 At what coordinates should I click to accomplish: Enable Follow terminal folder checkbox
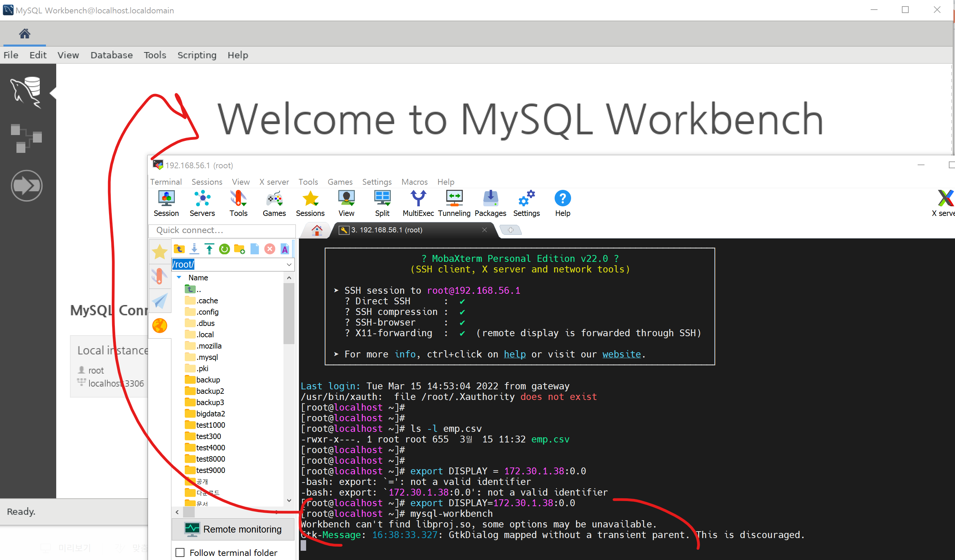pyautogui.click(x=180, y=552)
